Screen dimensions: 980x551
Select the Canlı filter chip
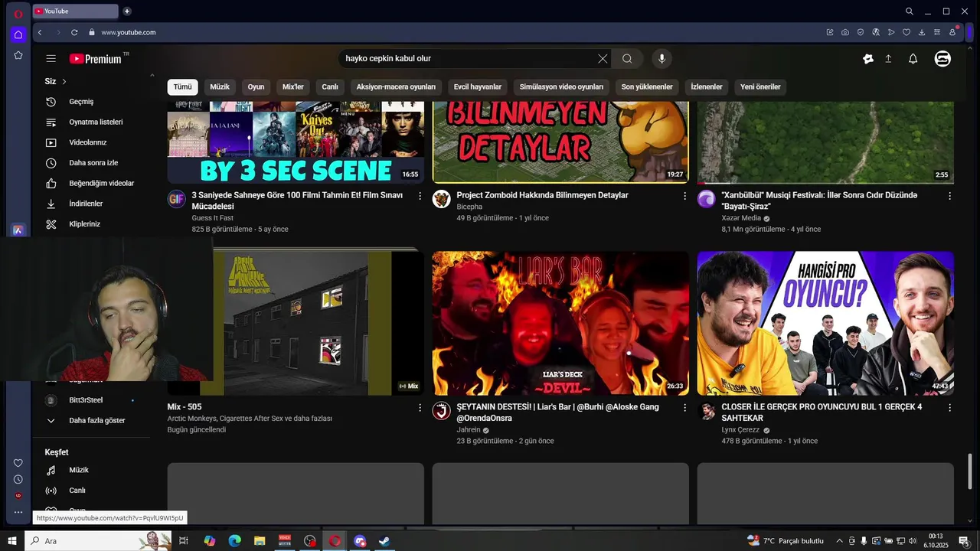pos(330,87)
